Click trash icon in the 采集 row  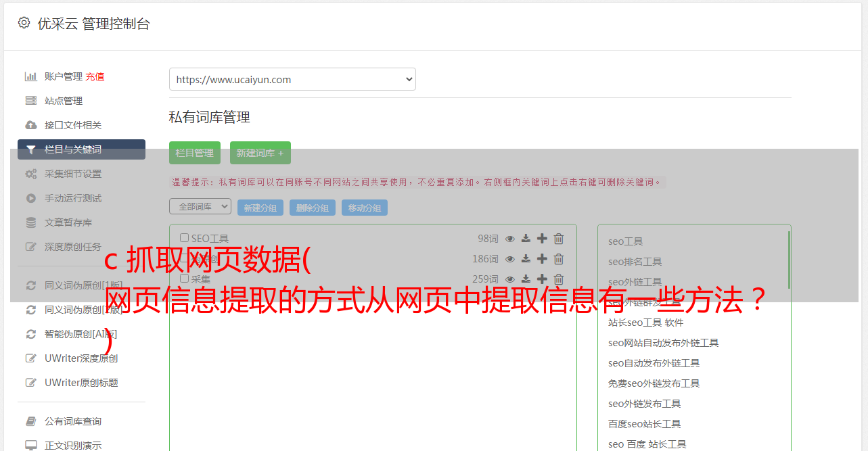[x=559, y=279]
